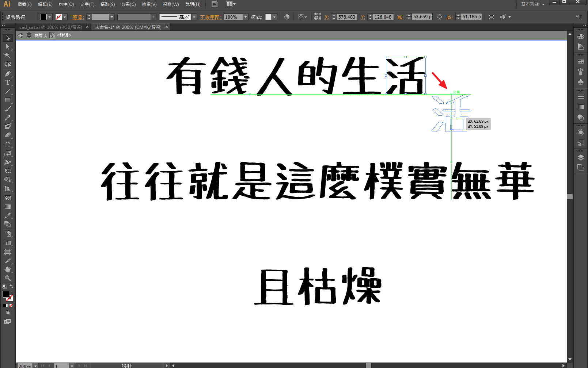Select the Column Graph tool
588x368 pixels.
click(x=8, y=242)
